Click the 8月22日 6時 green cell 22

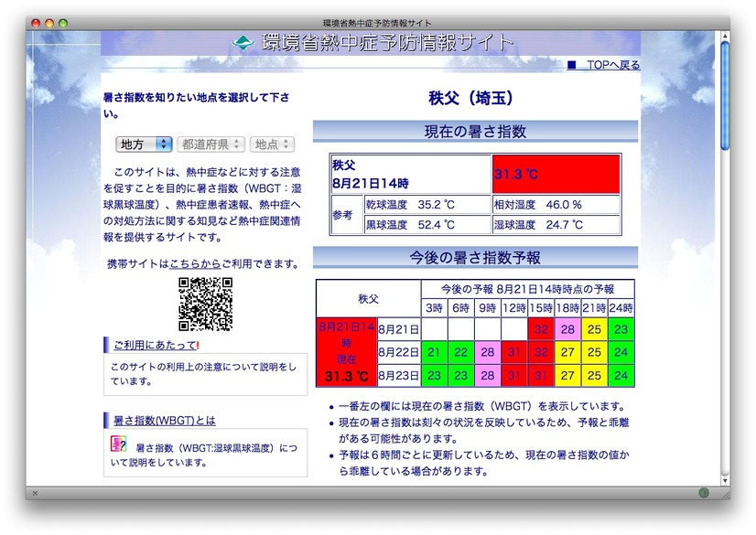point(461,352)
